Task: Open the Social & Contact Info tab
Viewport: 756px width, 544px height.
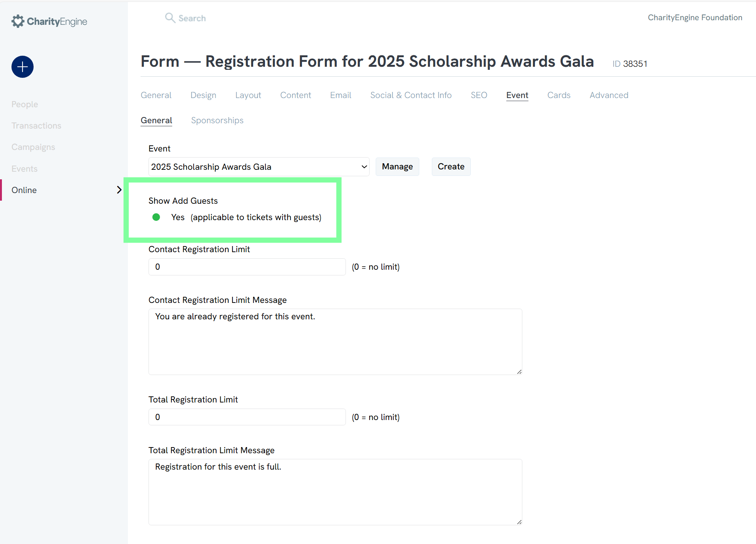Action: point(410,95)
